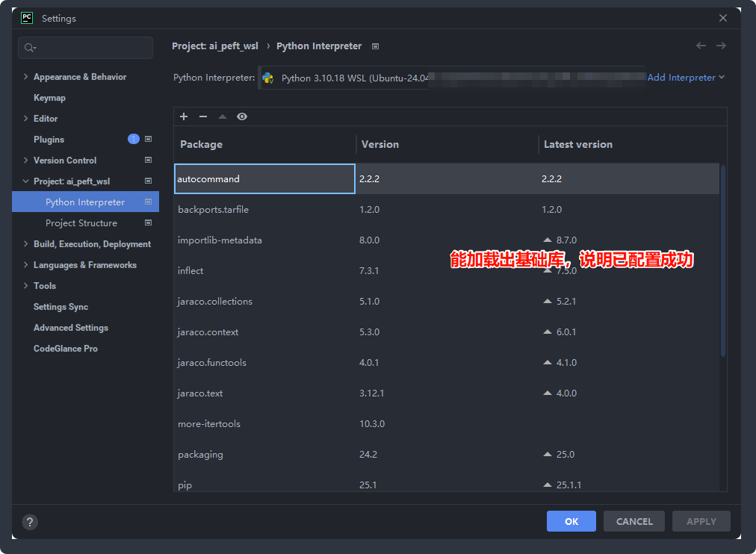Click project-level icon next to Project: ai_peft_wsl
Image resolution: width=756 pixels, height=554 pixels.
149,181
